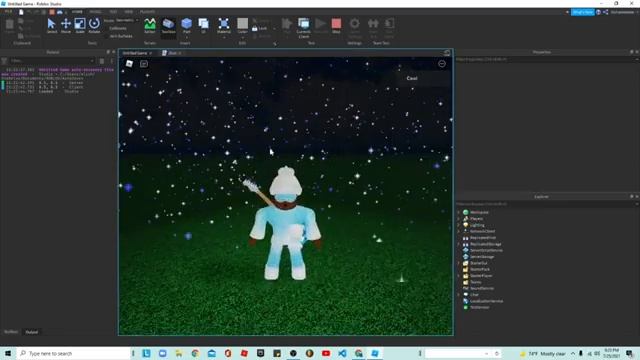Select SoundService in Explorer
The width and height of the screenshot is (640, 360).
(482, 289)
